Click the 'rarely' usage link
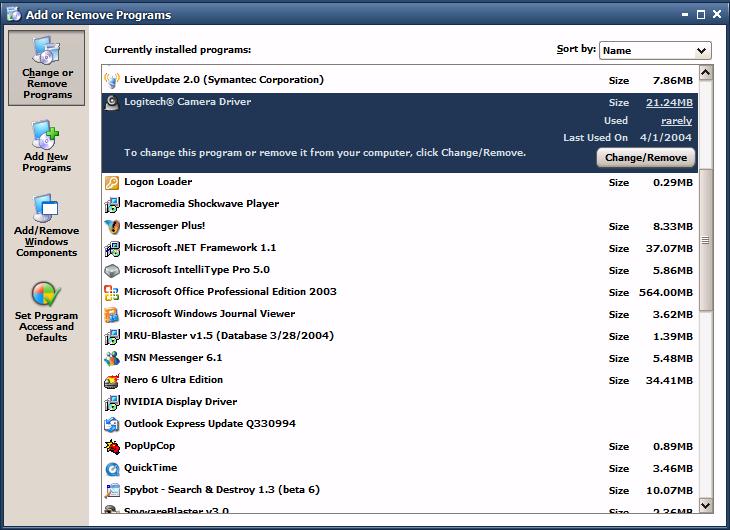The height and width of the screenshot is (530, 730). coord(676,121)
